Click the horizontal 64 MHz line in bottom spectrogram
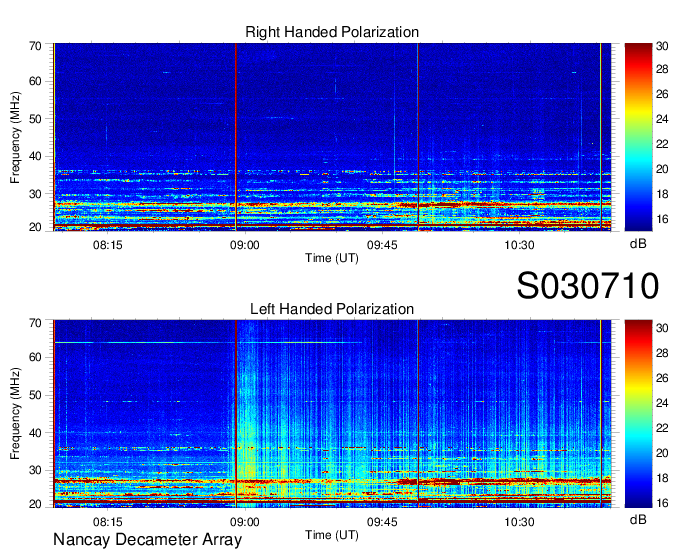 click(x=208, y=343)
